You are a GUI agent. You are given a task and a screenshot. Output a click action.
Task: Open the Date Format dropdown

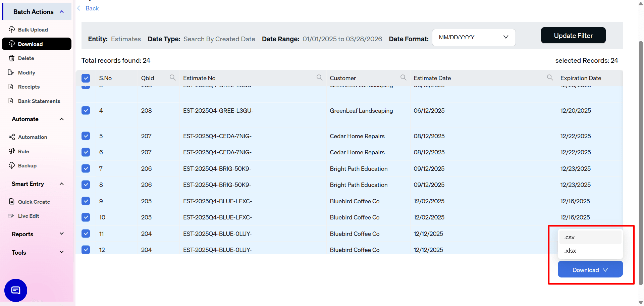tap(474, 37)
